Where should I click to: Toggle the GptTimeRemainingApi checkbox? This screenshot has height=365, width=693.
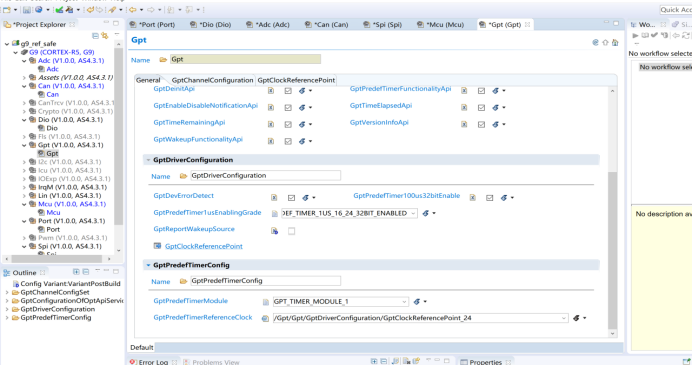point(288,125)
